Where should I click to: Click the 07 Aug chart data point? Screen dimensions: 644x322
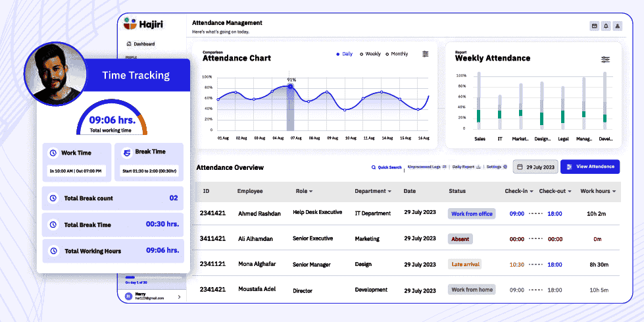tap(290, 87)
